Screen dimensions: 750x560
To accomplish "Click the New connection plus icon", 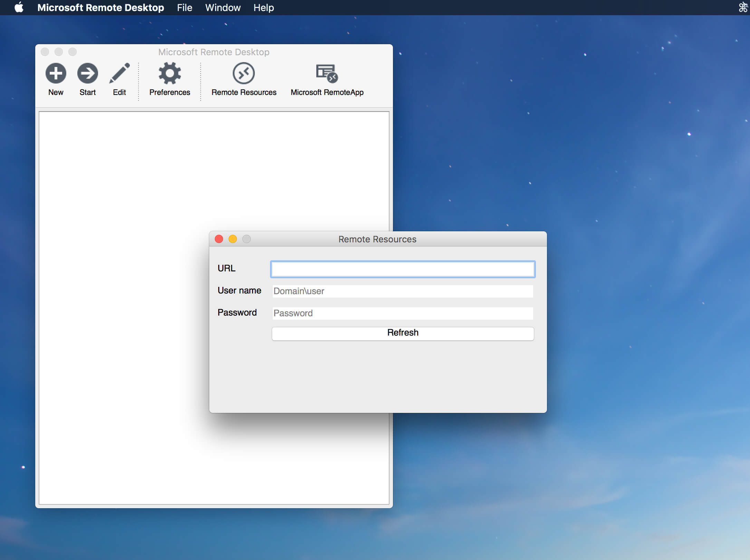I will [x=56, y=73].
